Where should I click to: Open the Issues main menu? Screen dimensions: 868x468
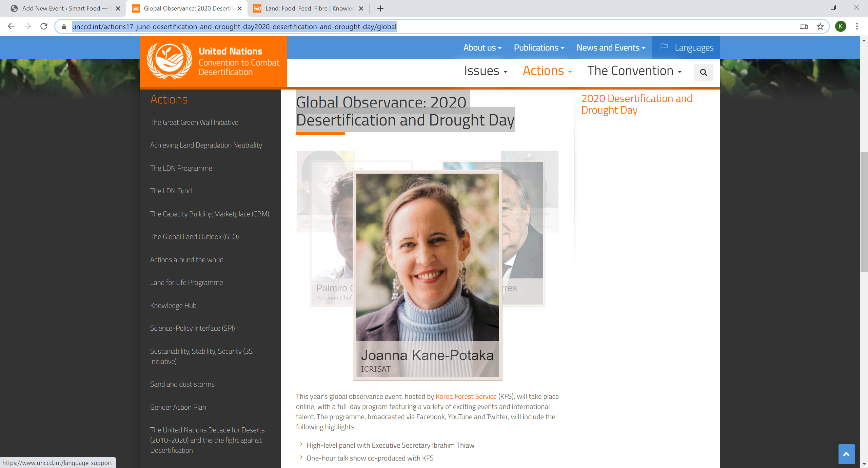(x=485, y=71)
